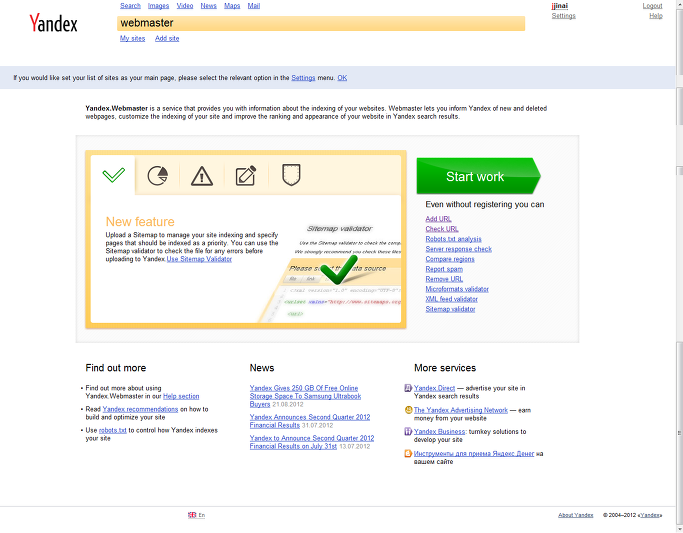Open the Microformats validator link
The height and width of the screenshot is (533, 683).
pos(457,289)
